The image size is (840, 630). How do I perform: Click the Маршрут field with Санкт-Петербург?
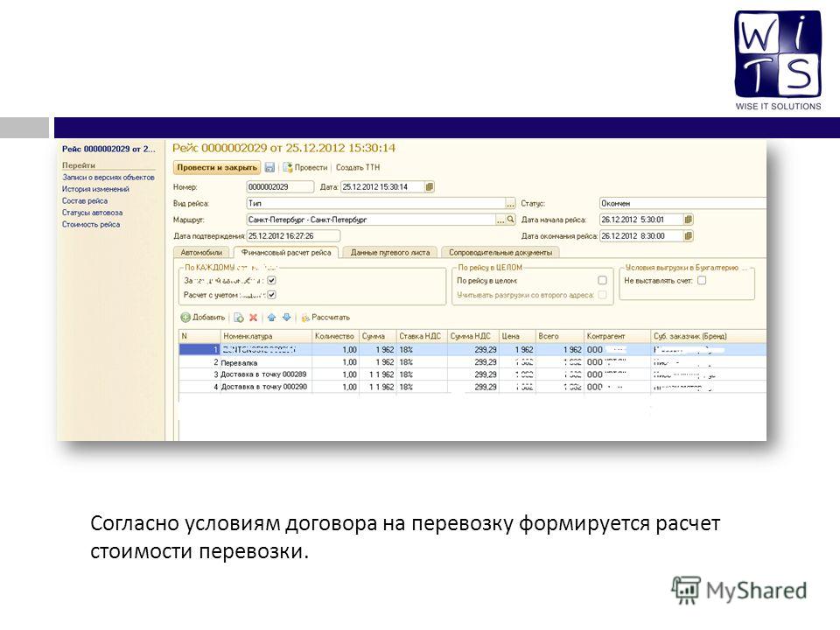(371, 220)
